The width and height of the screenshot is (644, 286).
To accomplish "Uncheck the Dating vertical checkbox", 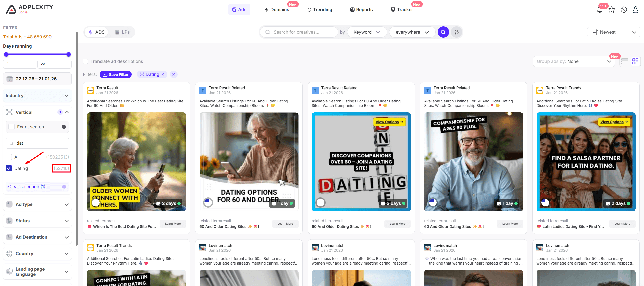I will [9, 168].
